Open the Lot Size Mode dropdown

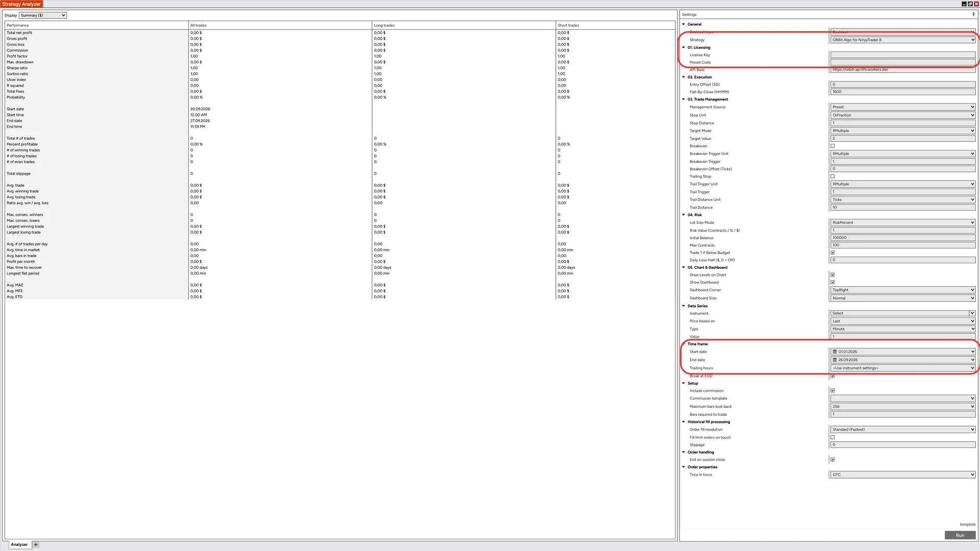903,222
